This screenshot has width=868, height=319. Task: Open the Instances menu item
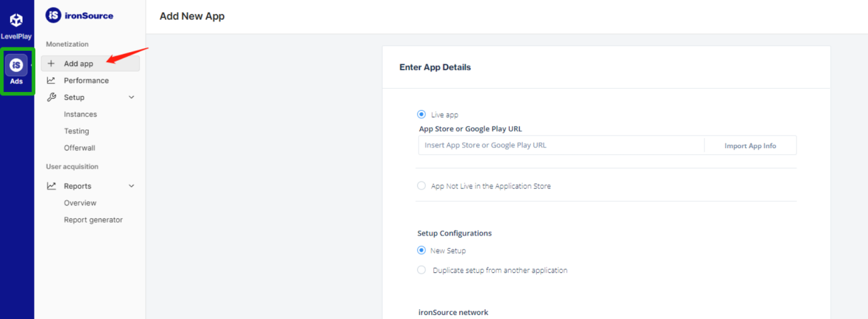pos(80,115)
